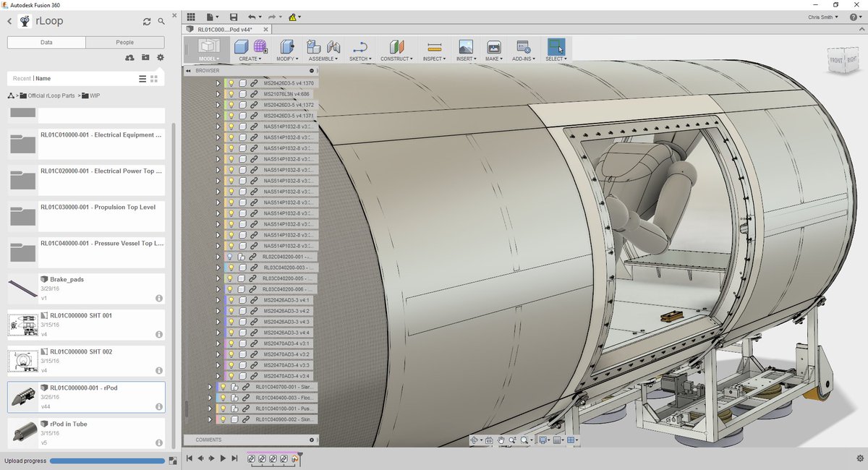868x470 pixels.
Task: Select the Inspect measure ruler icon
Action: 434,47
